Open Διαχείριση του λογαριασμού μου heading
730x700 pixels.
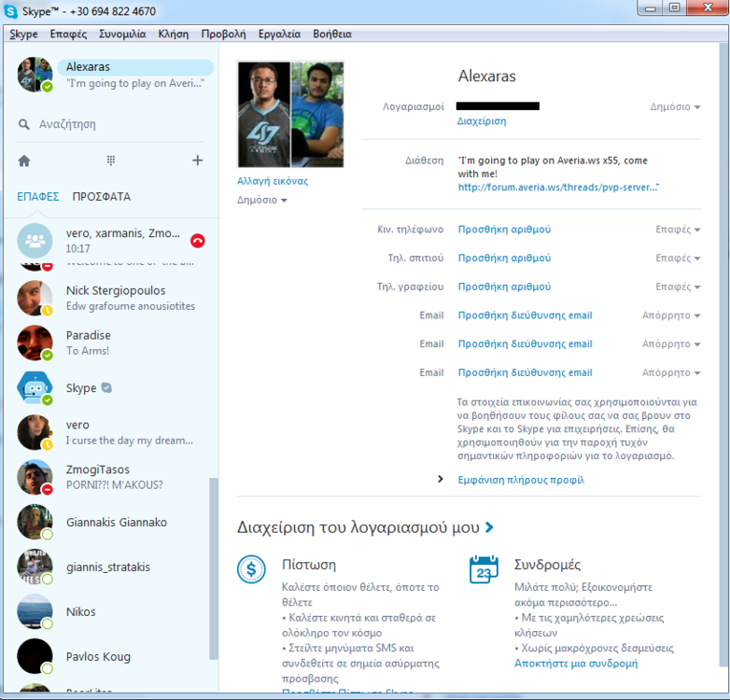click(365, 527)
